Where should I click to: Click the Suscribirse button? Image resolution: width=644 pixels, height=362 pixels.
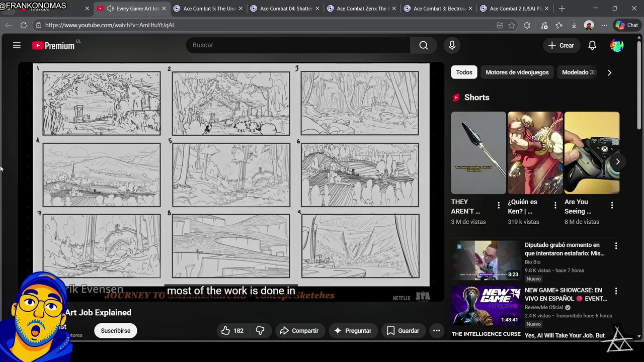point(116,330)
